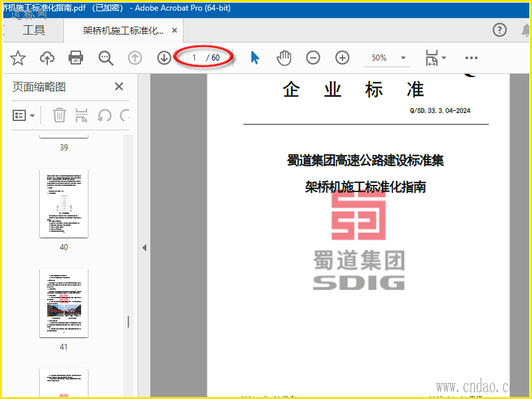Rotate pages clockwise

(124, 115)
